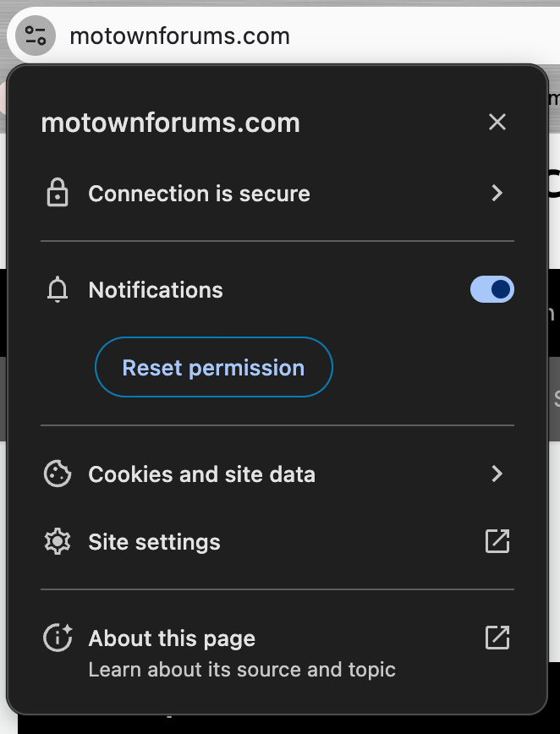Close the site information popup
Viewport: 560px width, 734px height.
point(497,122)
